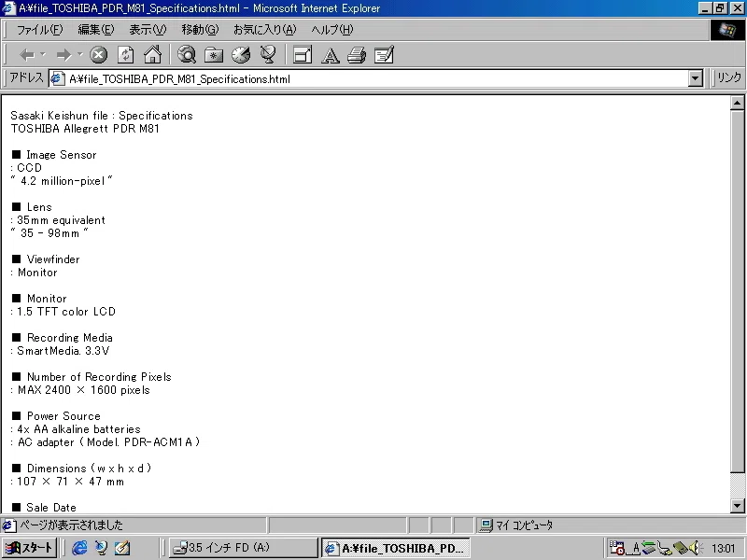The width and height of the screenshot is (747, 560).
Task: Click the 'SmartMedia. 3.3V' text
Action: (x=63, y=351)
